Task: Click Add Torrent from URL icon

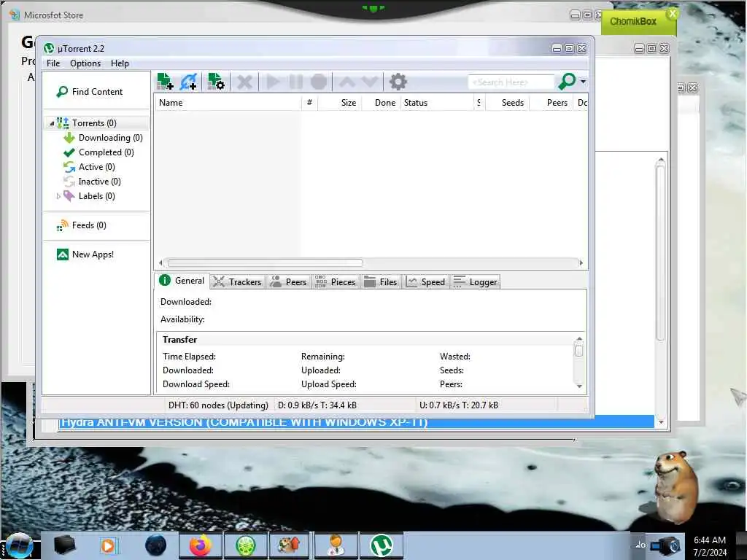Action: click(188, 82)
